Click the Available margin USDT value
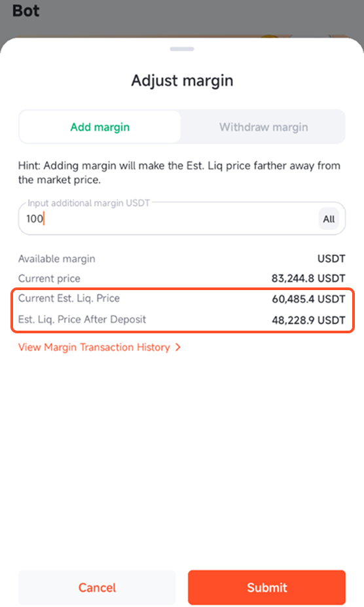 pyautogui.click(x=331, y=259)
